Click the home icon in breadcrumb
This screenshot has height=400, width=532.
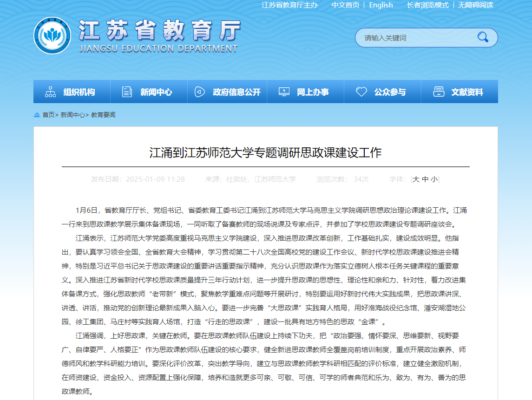coord(37,115)
